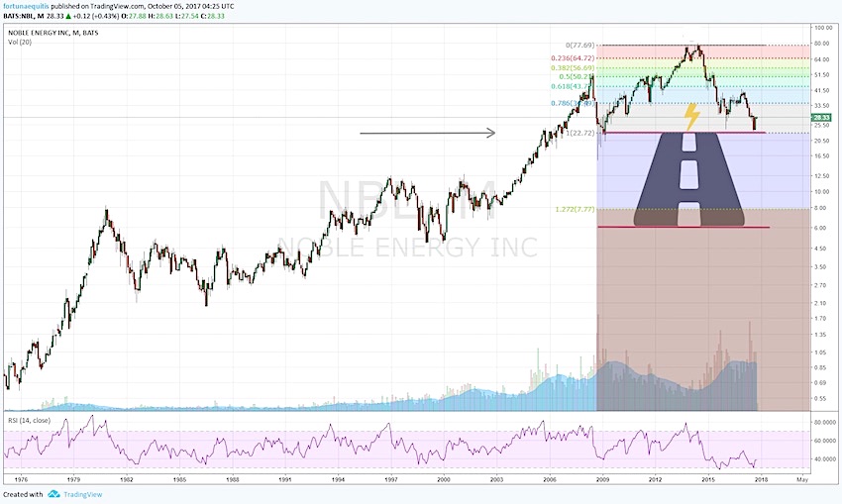
Task: Select the 0.5 Fibonacci level label
Action: [x=577, y=77]
